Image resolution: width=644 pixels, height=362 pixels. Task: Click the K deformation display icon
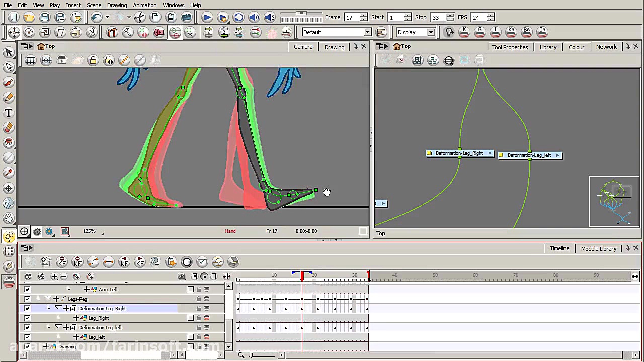(464, 32)
